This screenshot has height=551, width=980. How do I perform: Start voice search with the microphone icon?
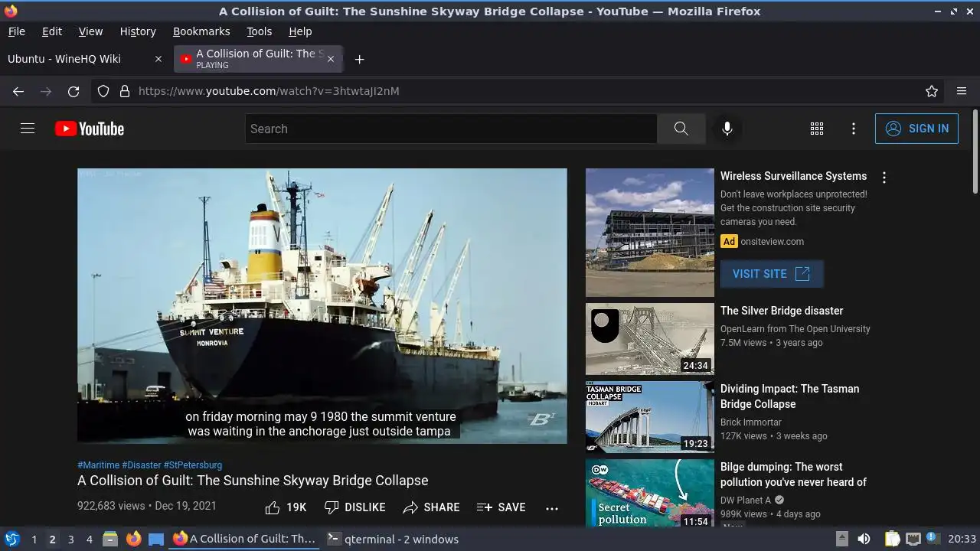tap(727, 129)
